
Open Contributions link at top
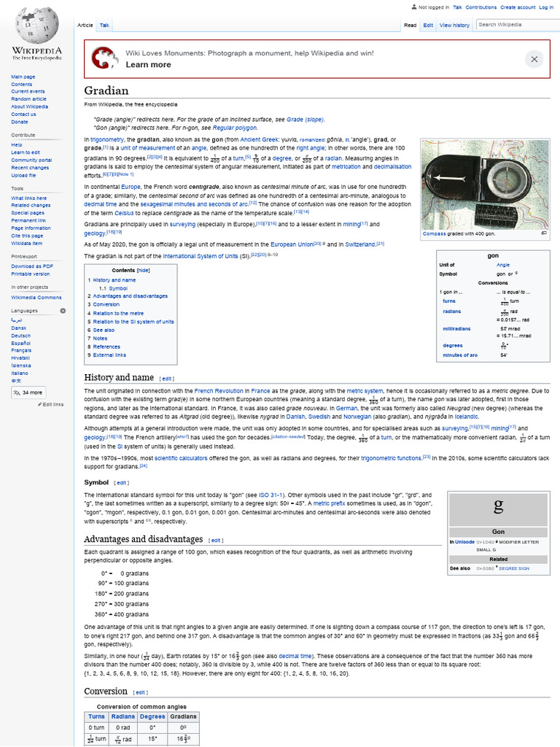481,7
